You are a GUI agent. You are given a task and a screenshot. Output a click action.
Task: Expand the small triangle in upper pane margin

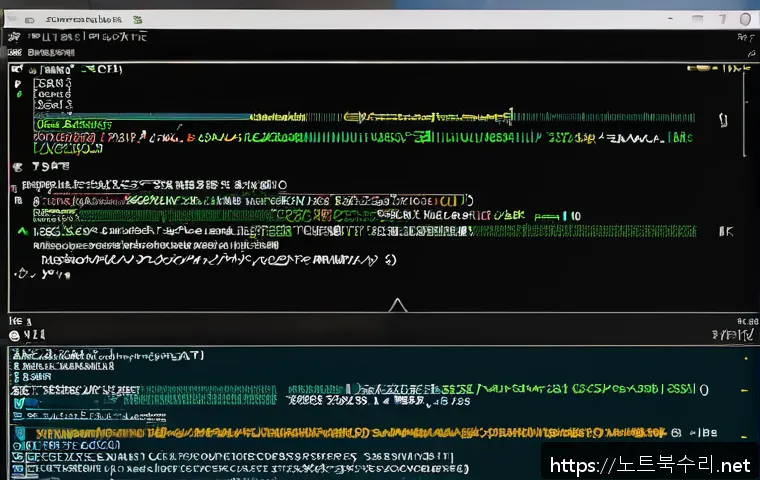click(x=18, y=83)
